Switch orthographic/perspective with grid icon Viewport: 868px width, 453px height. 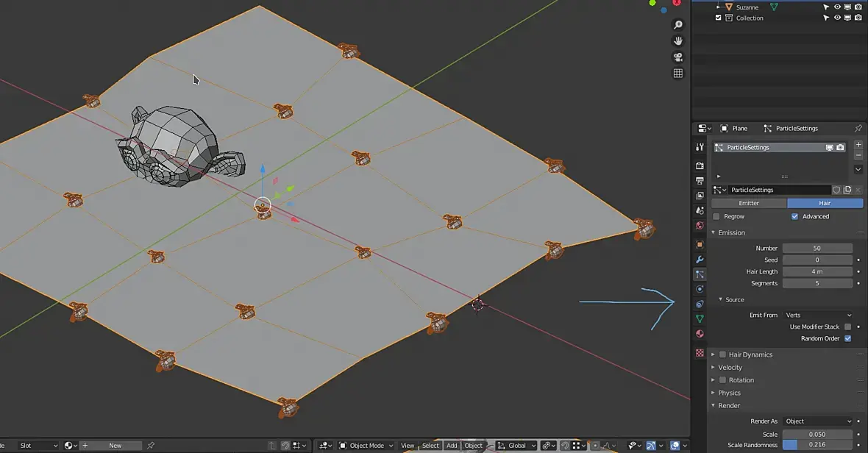point(677,73)
